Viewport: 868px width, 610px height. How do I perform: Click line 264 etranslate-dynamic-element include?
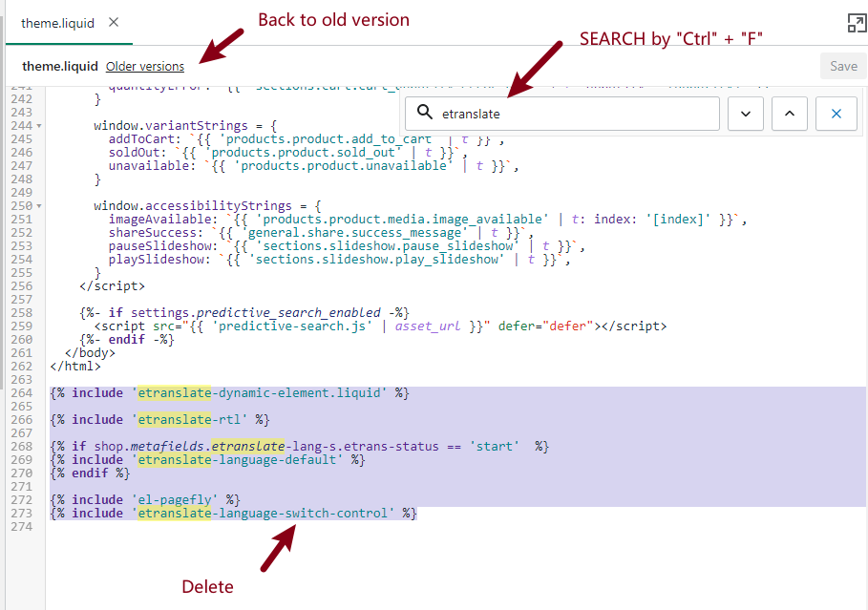click(x=229, y=393)
